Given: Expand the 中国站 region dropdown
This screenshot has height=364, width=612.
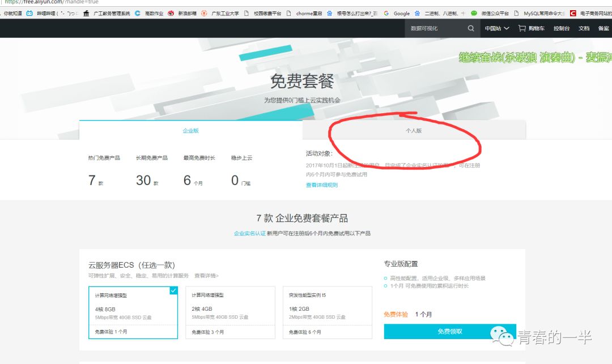Looking at the screenshot, I should point(497,28).
